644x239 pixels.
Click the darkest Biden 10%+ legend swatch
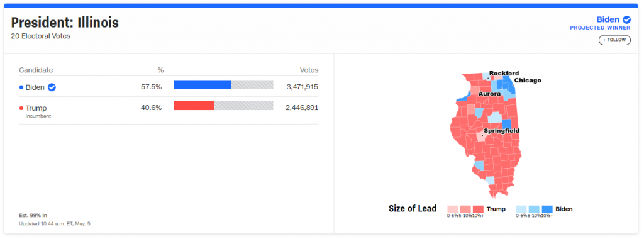coord(547,209)
